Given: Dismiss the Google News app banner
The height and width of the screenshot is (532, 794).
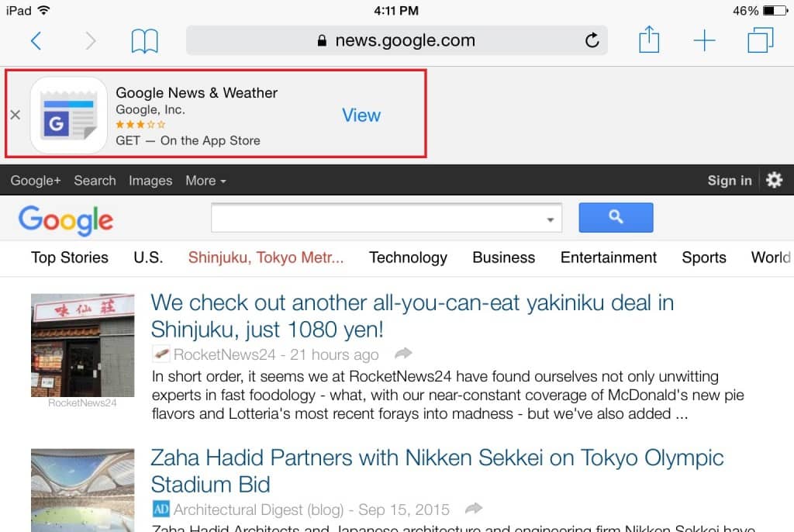Looking at the screenshot, I should point(16,115).
